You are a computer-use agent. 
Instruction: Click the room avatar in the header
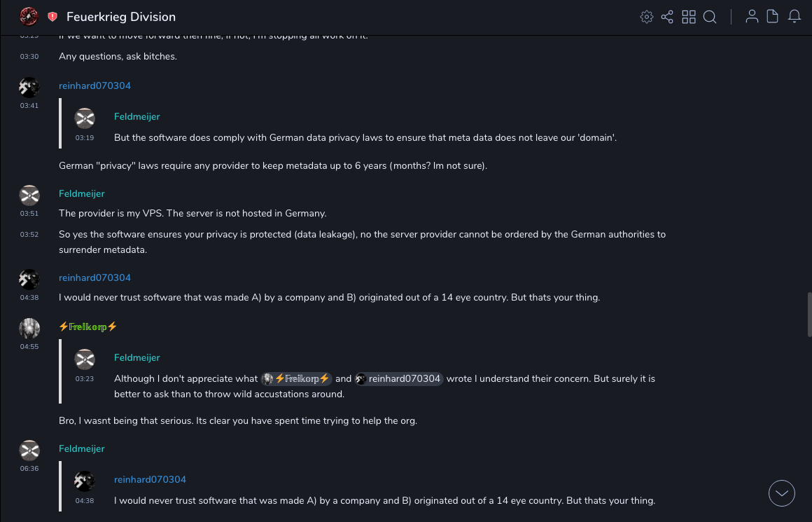[x=29, y=16]
